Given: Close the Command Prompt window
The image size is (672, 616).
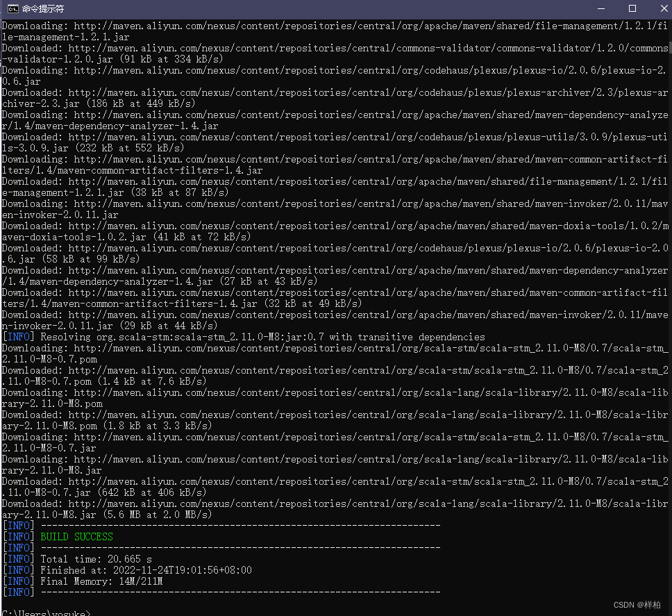Looking at the screenshot, I should [664, 8].
